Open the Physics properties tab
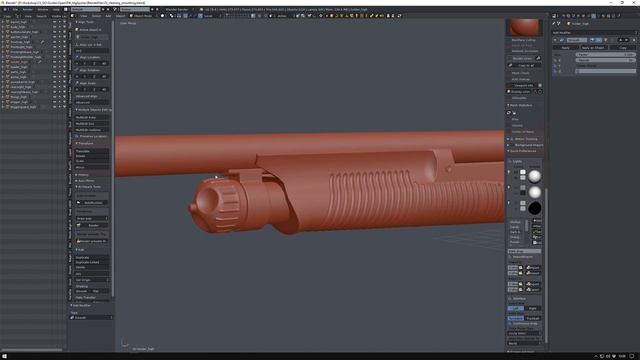This screenshot has height=360, width=640. click(618, 16)
